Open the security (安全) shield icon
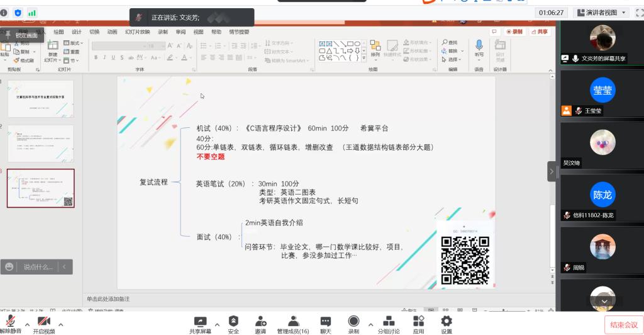 pyautogui.click(x=233, y=322)
